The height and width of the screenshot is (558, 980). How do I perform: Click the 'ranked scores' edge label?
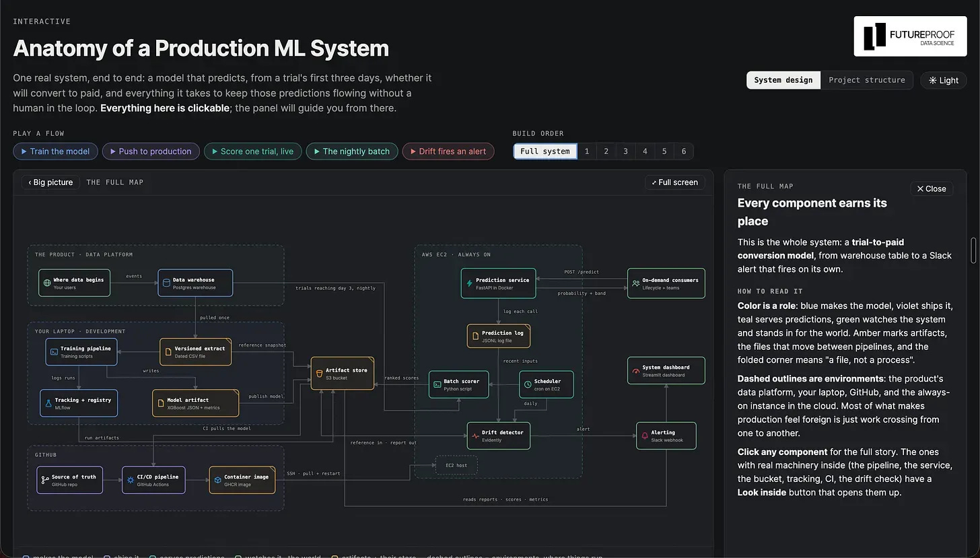pos(401,378)
